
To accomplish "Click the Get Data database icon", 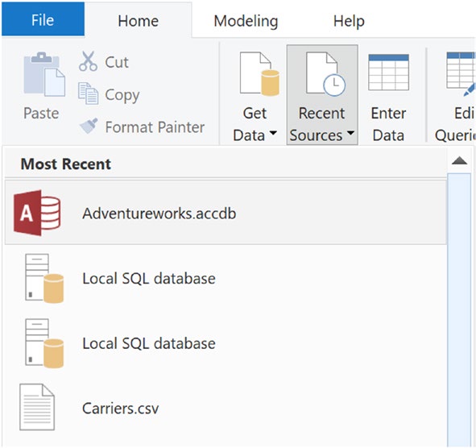I will pos(259,73).
